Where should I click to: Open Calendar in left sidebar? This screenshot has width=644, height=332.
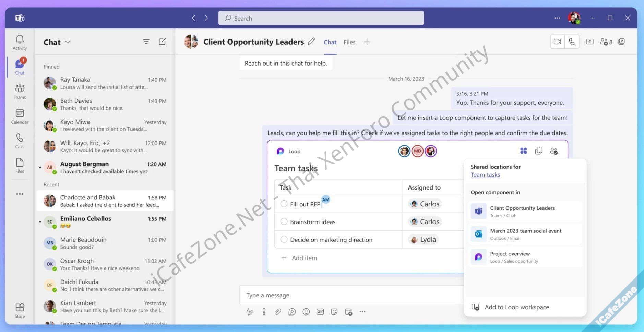click(x=20, y=116)
